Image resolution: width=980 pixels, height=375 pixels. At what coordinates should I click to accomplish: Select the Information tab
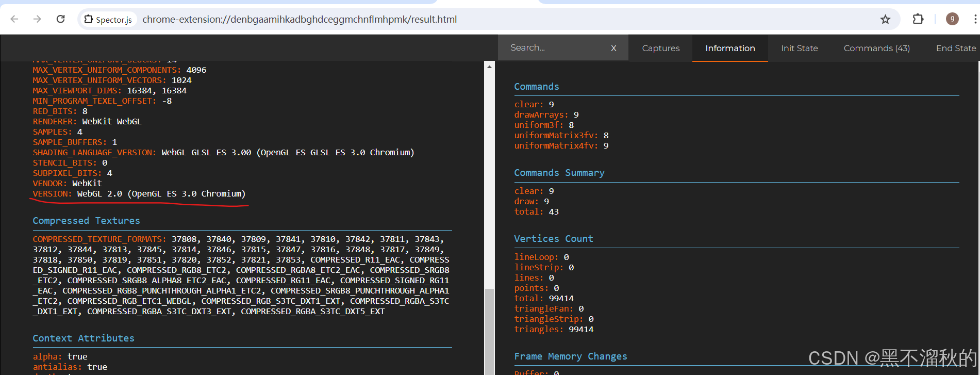point(730,48)
